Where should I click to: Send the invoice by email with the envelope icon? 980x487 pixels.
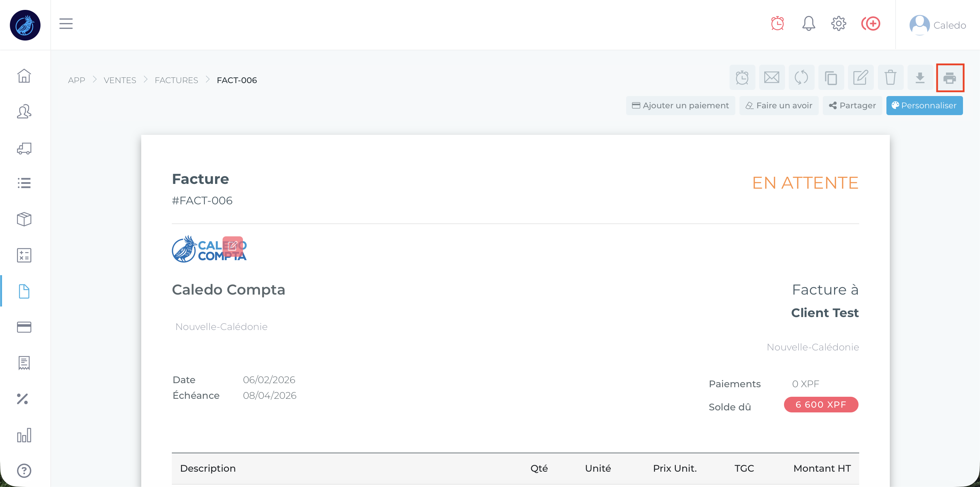pyautogui.click(x=771, y=78)
